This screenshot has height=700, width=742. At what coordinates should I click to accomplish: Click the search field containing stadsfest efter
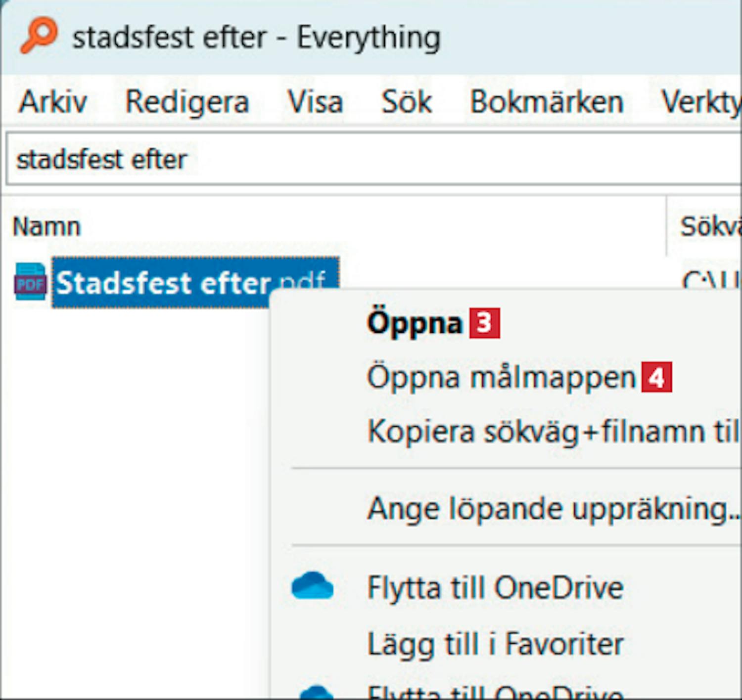coord(346,160)
